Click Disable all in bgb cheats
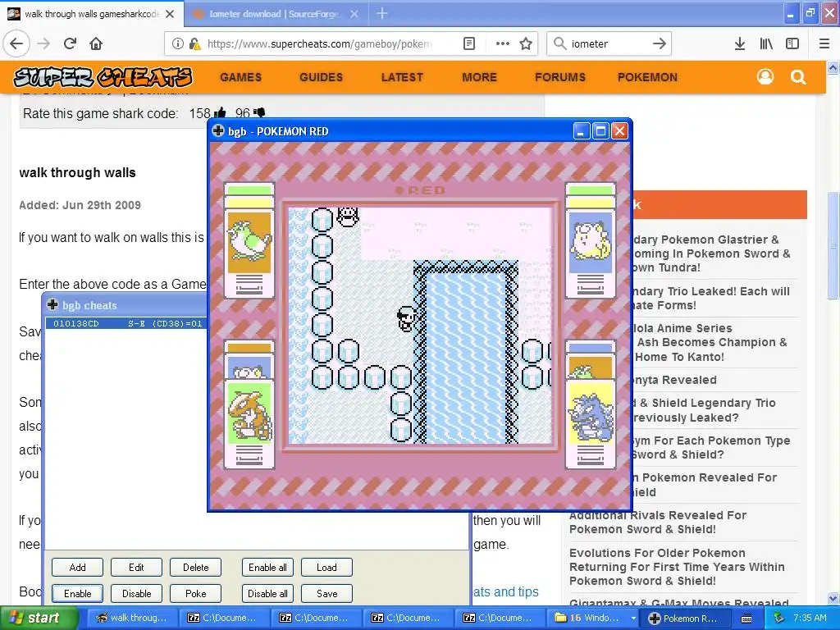The height and width of the screenshot is (630, 840). point(267,594)
